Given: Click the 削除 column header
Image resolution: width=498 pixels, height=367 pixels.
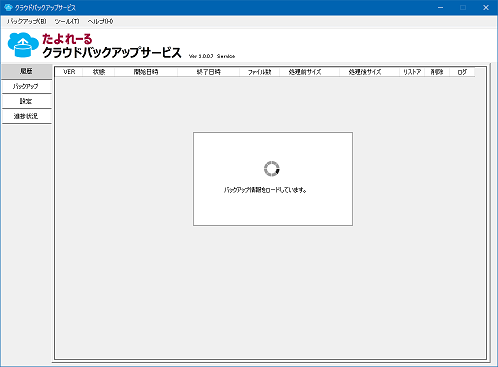Looking at the screenshot, I should (437, 72).
